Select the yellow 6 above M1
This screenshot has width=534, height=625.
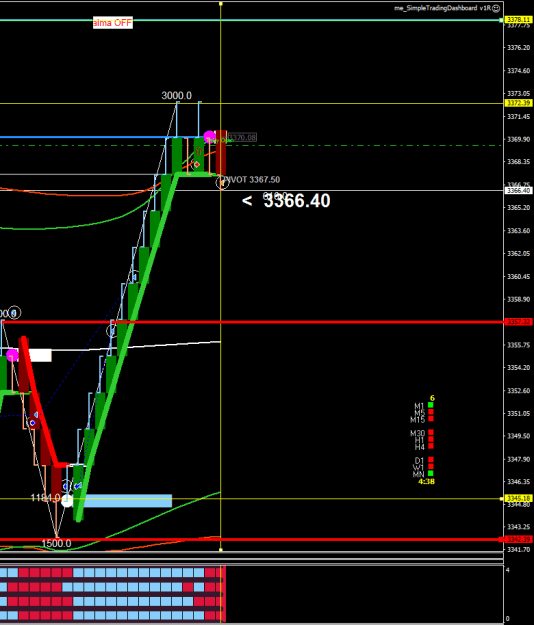click(432, 398)
